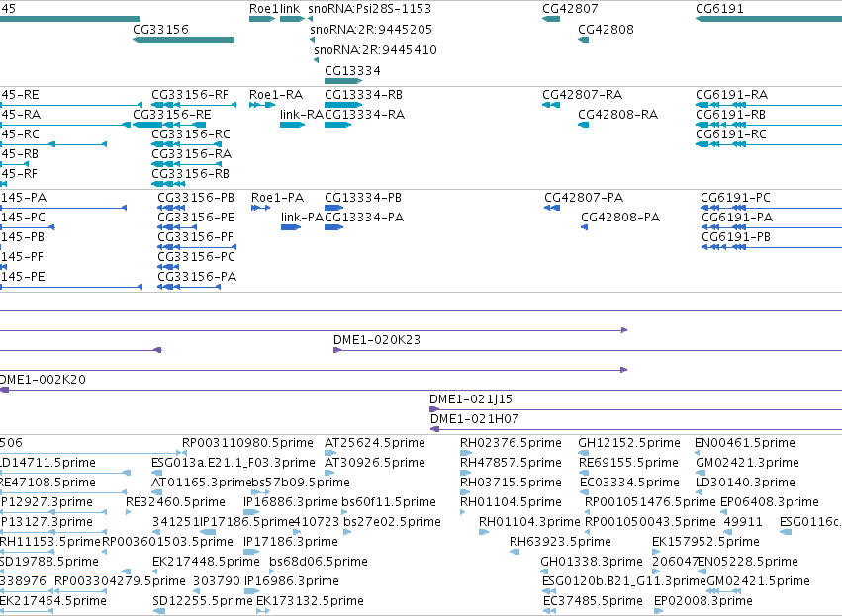Select the snoRNA:Psi28S-1153 gene label
The width and height of the screenshot is (842, 616).
(x=369, y=9)
